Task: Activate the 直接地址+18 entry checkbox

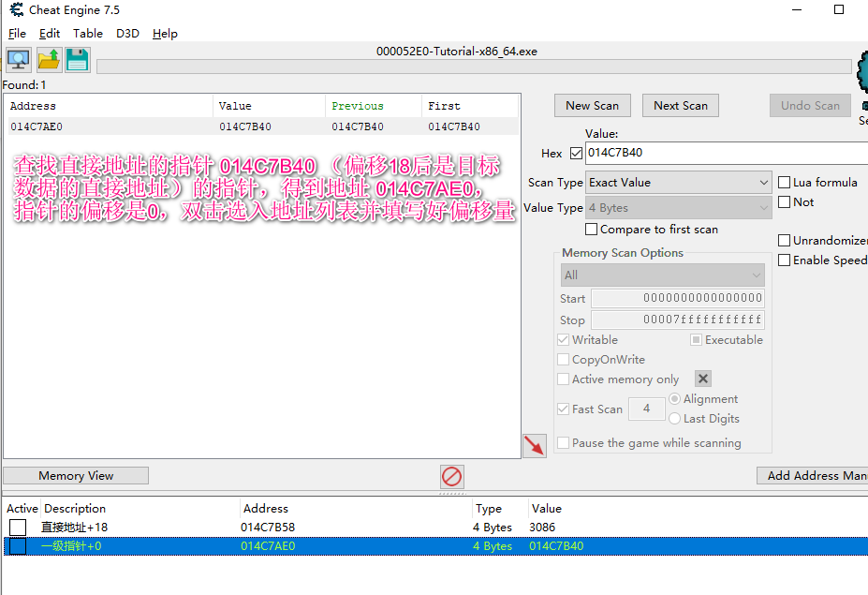Action: (x=18, y=528)
